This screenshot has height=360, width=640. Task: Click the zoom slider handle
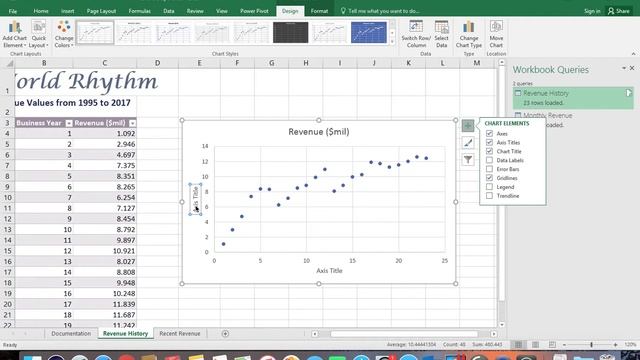coord(591,345)
